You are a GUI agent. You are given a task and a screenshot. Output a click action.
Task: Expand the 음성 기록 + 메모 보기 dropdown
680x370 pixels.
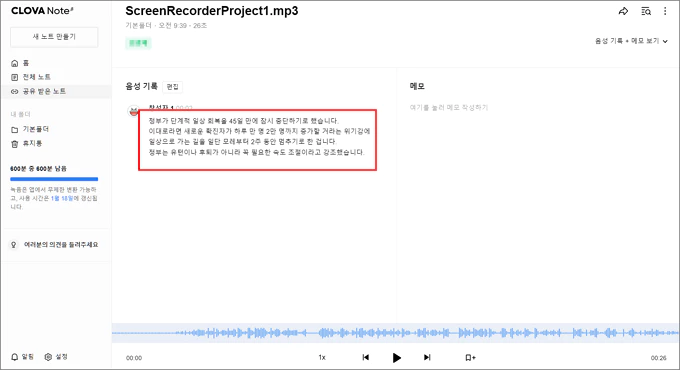click(x=631, y=41)
